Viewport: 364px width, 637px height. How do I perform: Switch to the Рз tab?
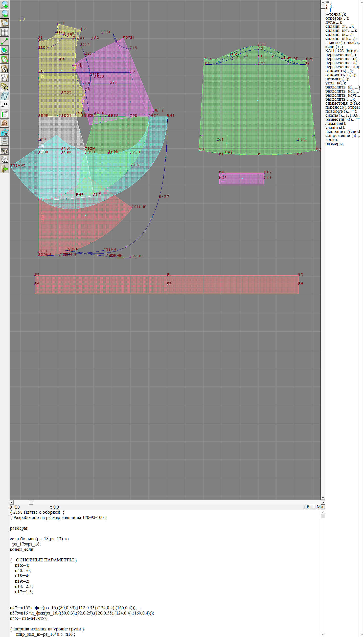coord(309,507)
